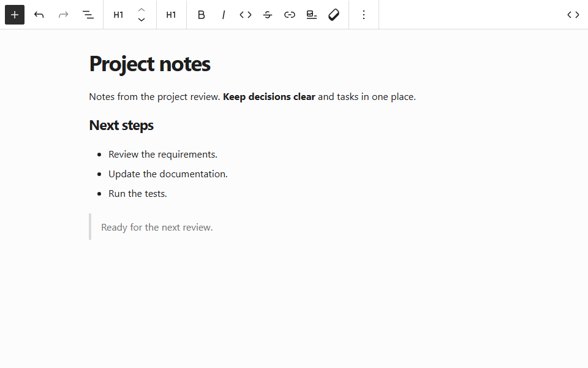
Task: Click the quote Ready for the next review.
Action: [x=157, y=227]
